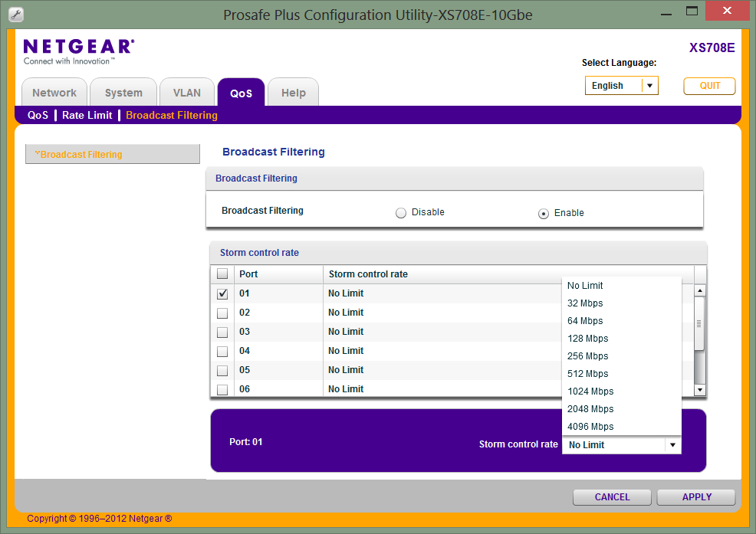
Task: Click the No Limit rate for port 04
Action: 346,351
